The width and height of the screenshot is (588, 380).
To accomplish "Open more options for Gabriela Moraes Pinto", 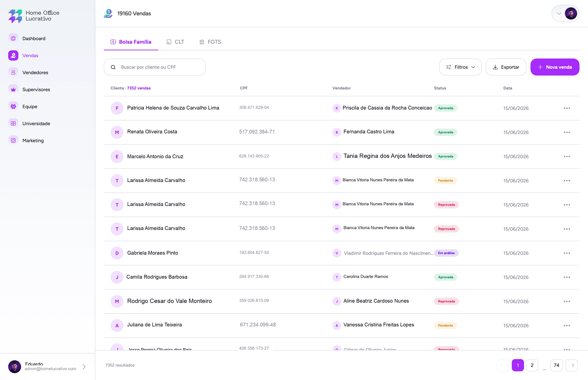I will [567, 253].
